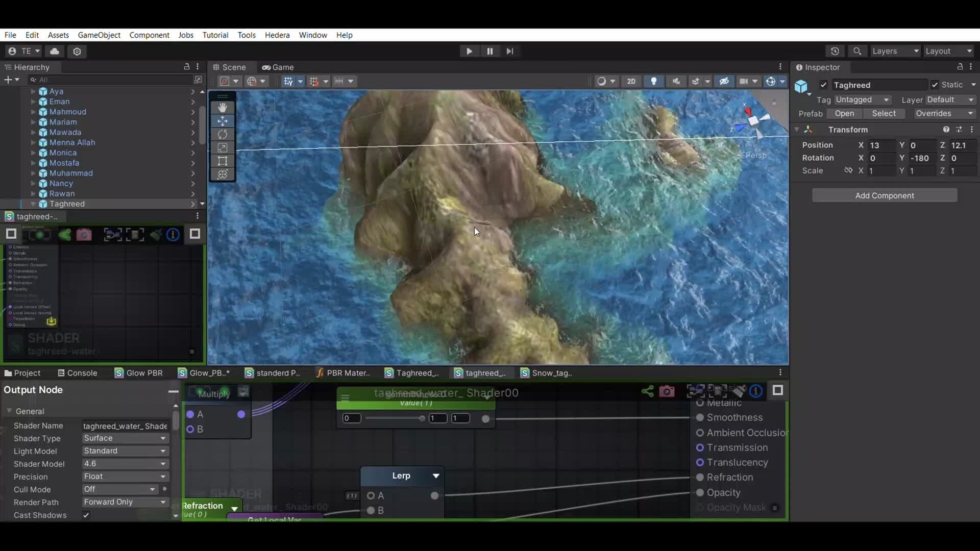Open Light Model Standard dropdown
This screenshot has width=980, height=551.
pos(125,451)
